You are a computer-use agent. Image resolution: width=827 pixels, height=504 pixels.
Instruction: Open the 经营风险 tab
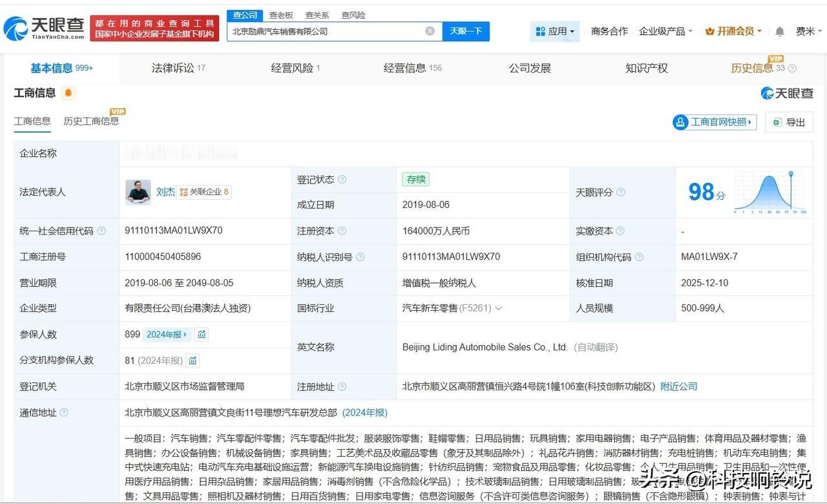(296, 68)
